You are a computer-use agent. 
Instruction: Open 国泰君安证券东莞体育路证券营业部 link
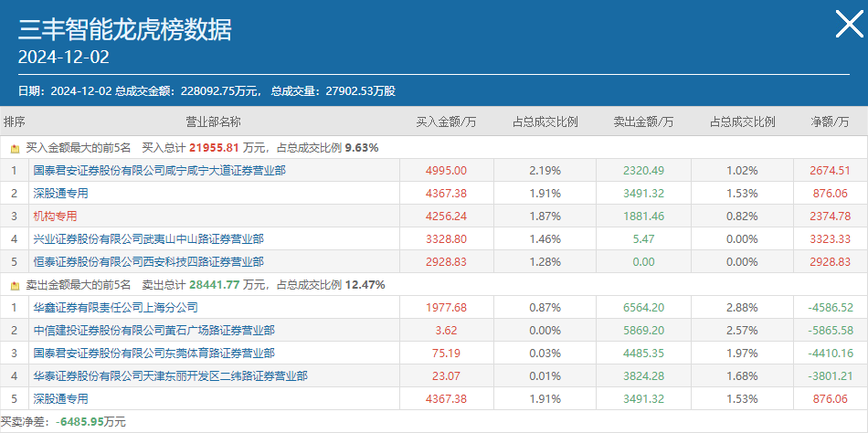point(153,354)
